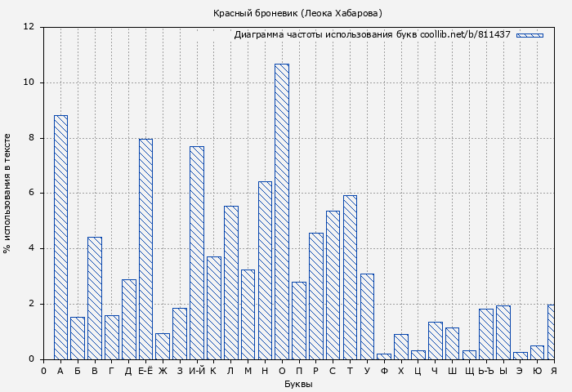This screenshot has width=572, height=392.
Task: Click the bar for letter Е-Ё
Action: (x=145, y=249)
